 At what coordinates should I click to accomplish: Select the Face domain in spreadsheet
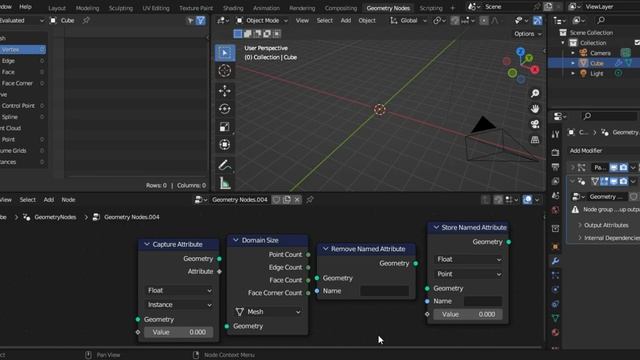[x=23, y=72]
